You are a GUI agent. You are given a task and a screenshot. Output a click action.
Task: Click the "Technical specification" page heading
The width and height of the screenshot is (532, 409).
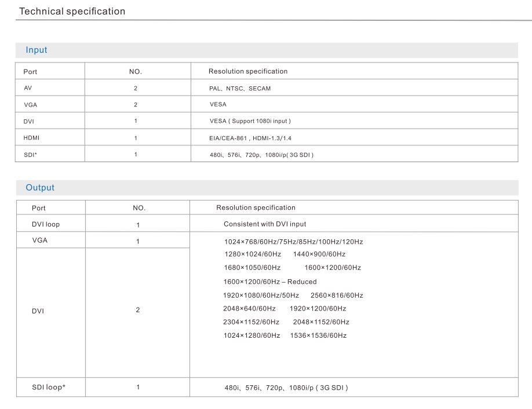click(x=72, y=12)
